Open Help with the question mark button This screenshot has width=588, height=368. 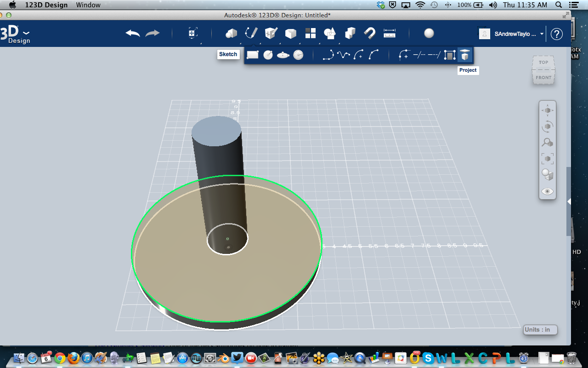(557, 34)
